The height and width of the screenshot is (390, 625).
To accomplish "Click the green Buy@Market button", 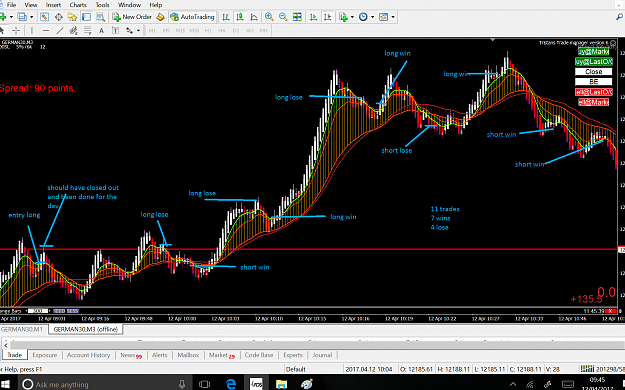I will pyautogui.click(x=594, y=51).
